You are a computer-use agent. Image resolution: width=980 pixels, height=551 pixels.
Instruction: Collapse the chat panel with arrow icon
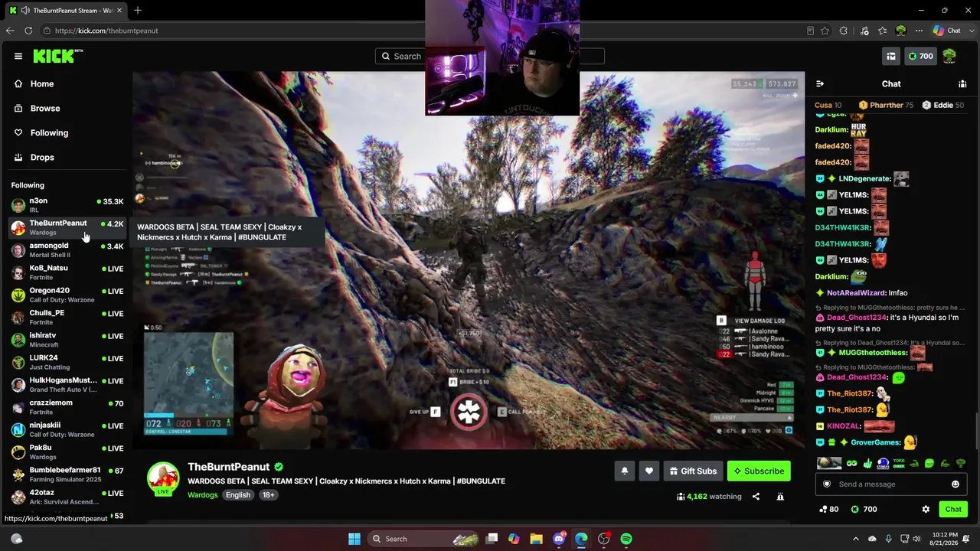[820, 84]
